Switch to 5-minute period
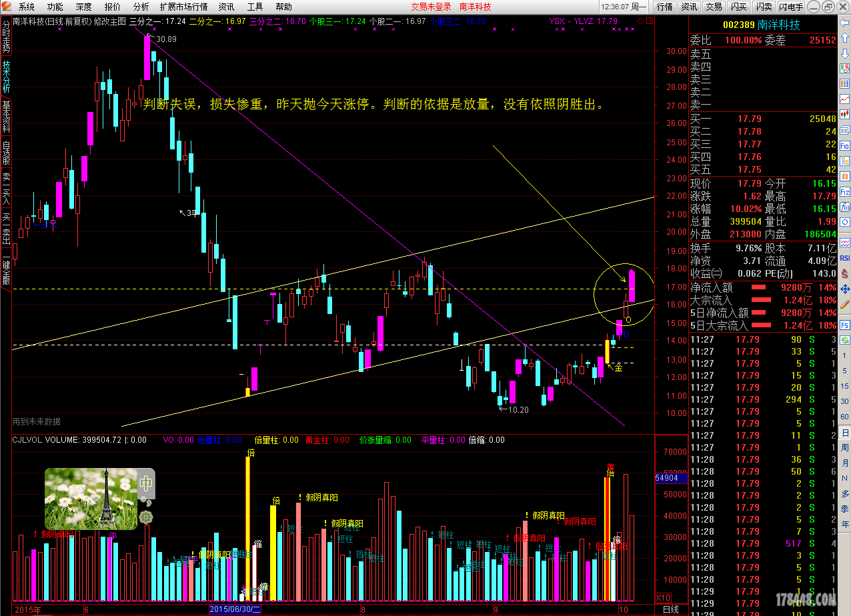 [x=844, y=371]
